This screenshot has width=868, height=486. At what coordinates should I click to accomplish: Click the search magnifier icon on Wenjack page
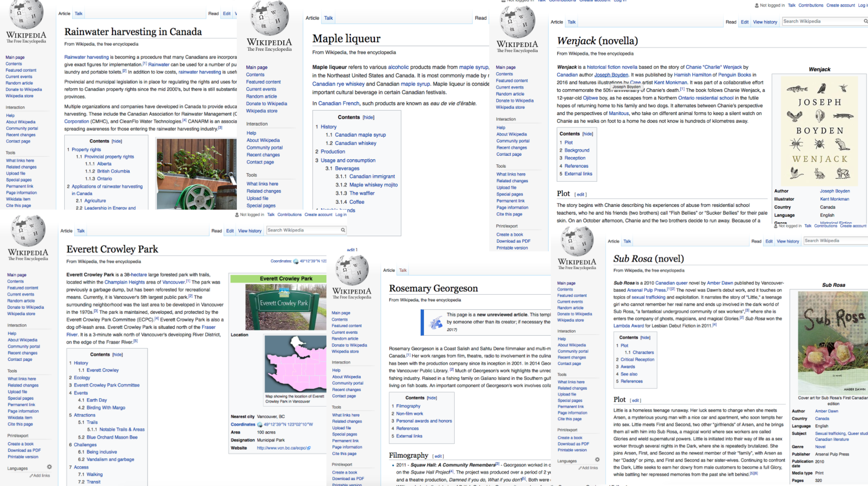[x=865, y=21]
